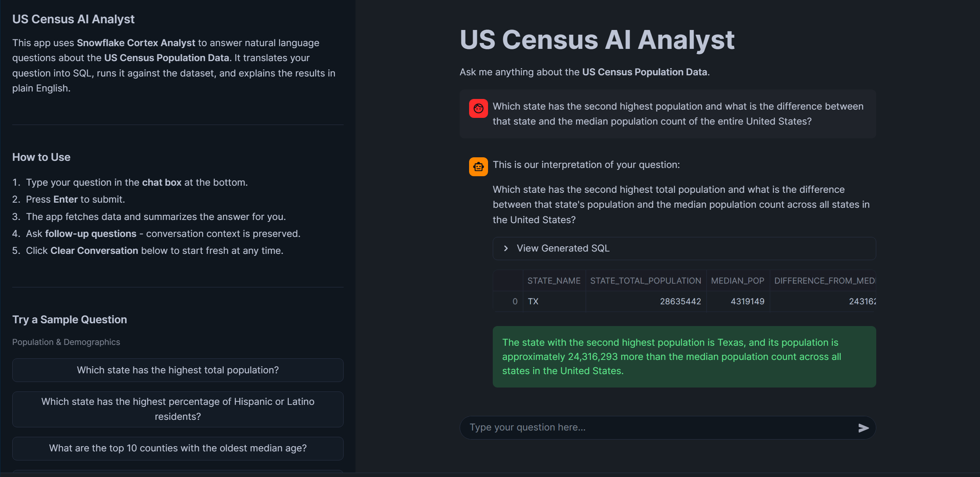The width and height of the screenshot is (980, 477).
Task: Click the MEDIAN_POP column header
Action: [737, 280]
